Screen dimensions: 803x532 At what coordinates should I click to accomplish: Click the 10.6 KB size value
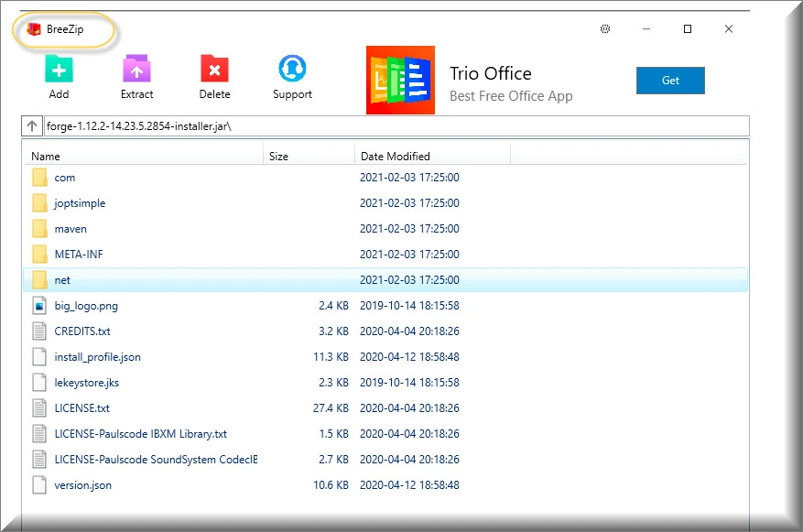point(331,485)
